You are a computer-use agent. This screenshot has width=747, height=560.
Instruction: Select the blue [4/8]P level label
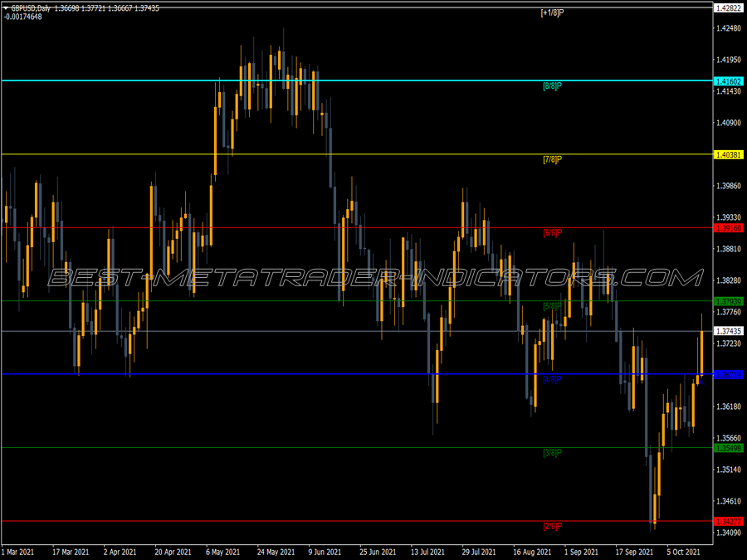coord(552,379)
